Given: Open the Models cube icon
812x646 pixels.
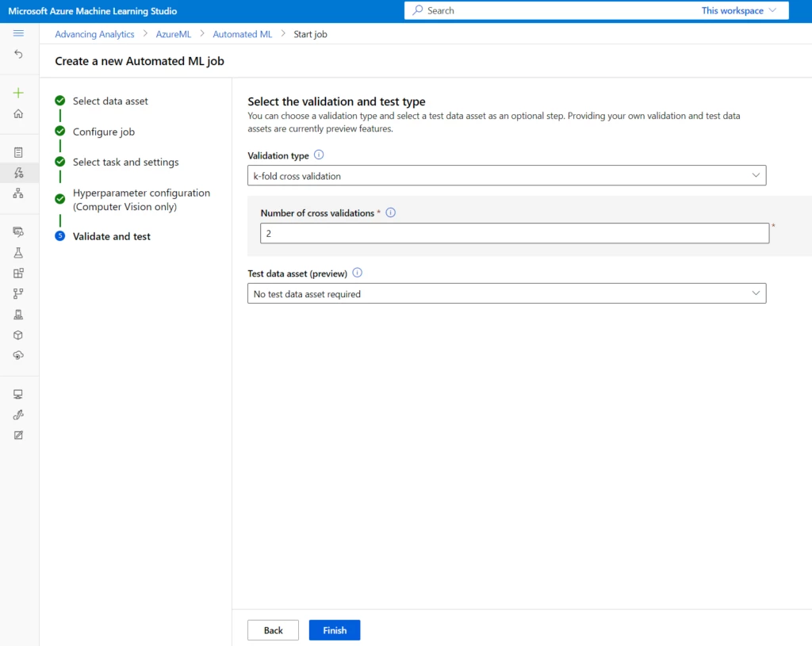Looking at the screenshot, I should point(20,334).
